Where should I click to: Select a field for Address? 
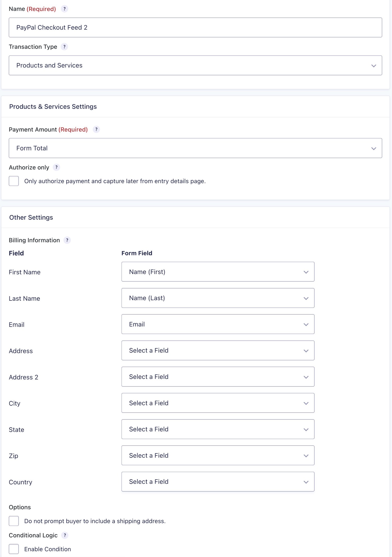point(218,350)
